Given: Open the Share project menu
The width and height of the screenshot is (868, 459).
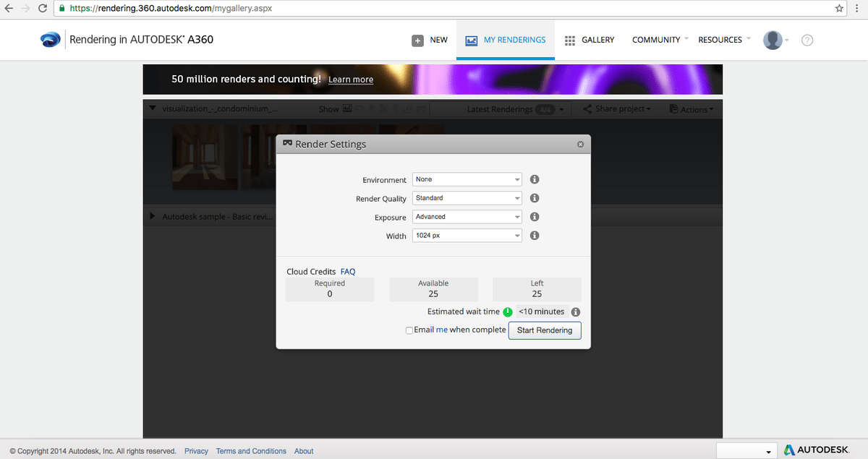Looking at the screenshot, I should [x=617, y=109].
